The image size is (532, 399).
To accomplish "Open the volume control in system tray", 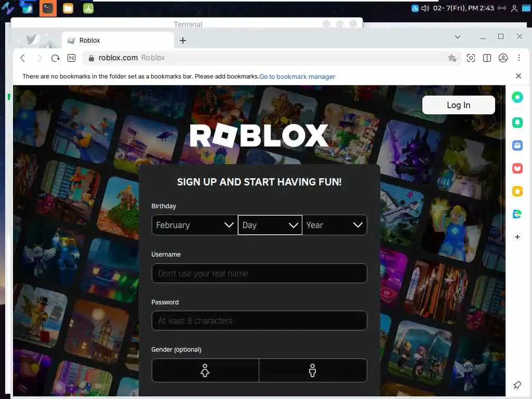I will (425, 8).
